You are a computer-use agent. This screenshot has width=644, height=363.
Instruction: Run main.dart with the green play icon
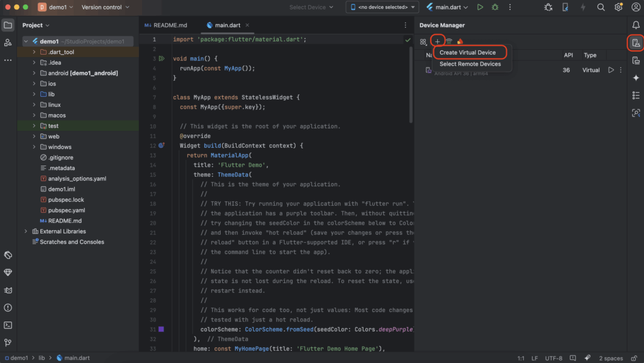(480, 7)
